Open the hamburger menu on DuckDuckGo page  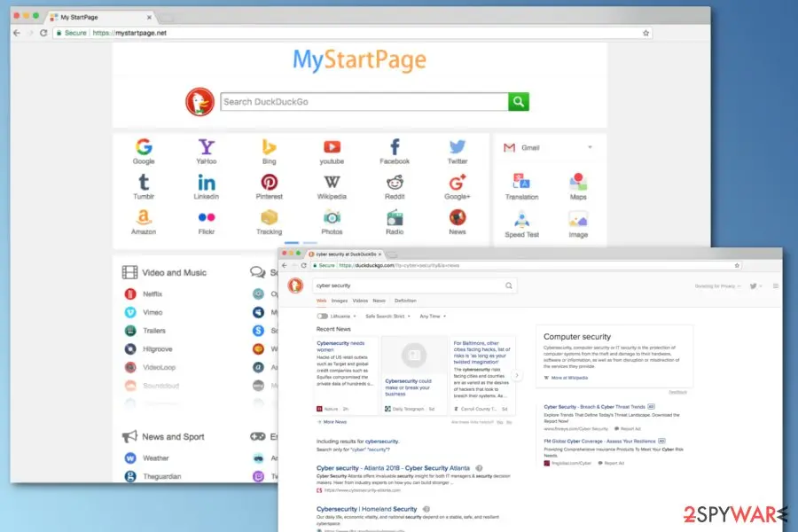coord(775,286)
